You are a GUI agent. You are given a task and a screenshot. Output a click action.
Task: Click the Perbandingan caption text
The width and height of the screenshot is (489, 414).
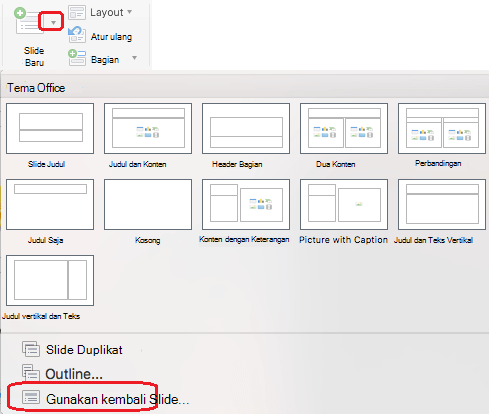click(438, 163)
